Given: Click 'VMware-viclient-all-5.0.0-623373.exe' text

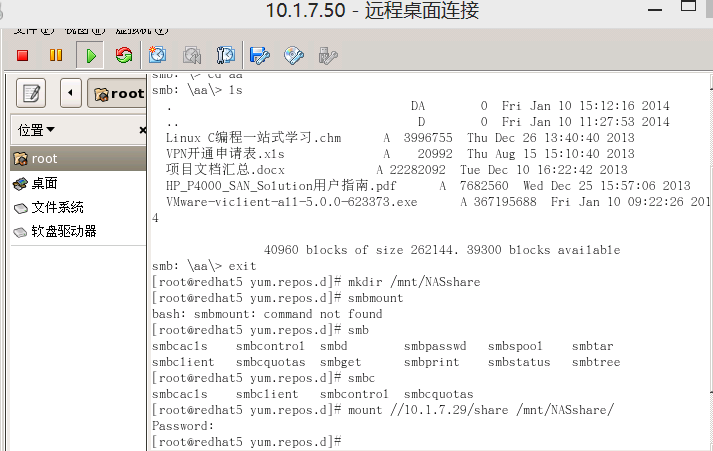Looking at the screenshot, I should click(291, 201).
